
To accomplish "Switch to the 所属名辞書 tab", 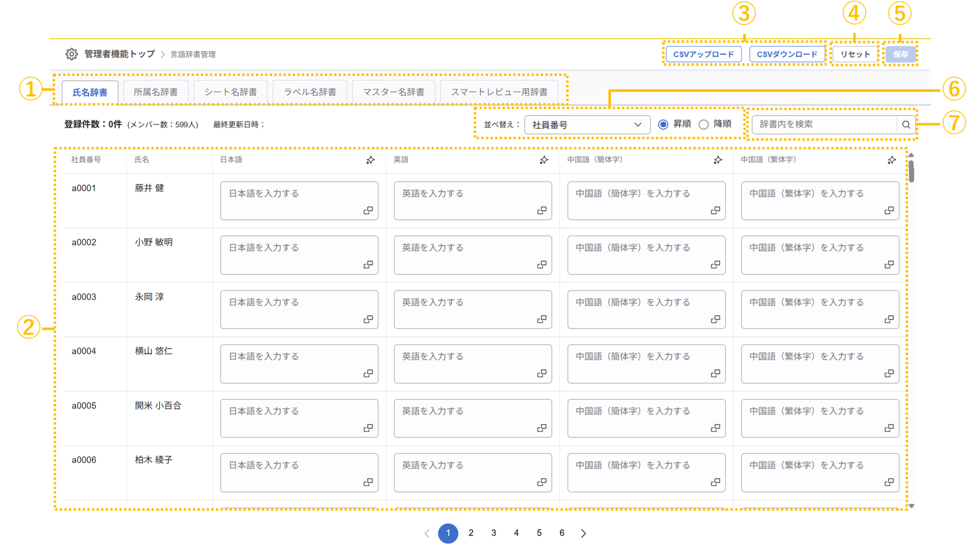I will click(156, 92).
